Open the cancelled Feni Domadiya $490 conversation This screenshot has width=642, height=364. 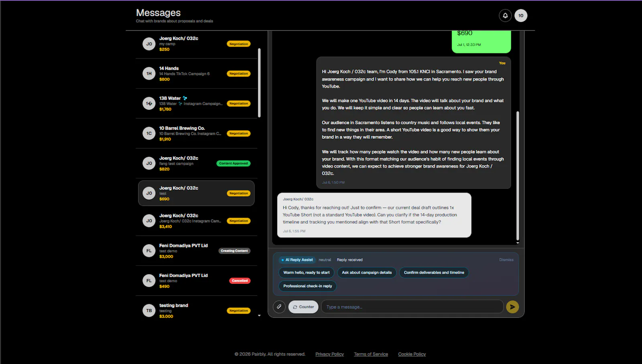[197, 281]
